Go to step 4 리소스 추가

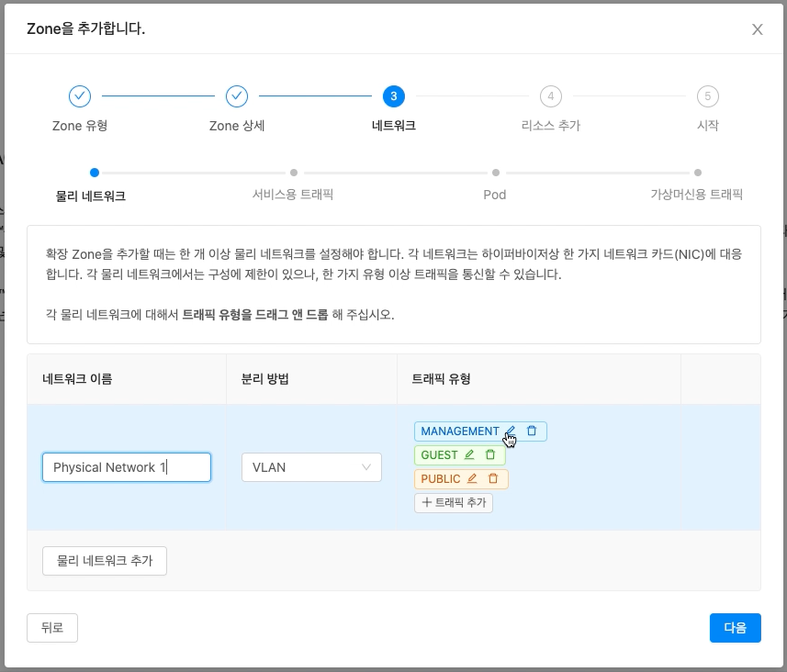coord(551,95)
